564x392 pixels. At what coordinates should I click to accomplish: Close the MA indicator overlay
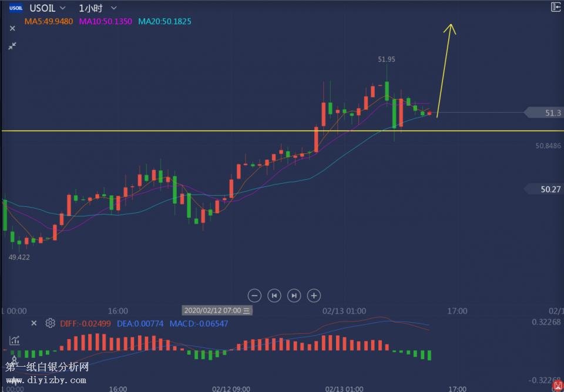click(12, 28)
